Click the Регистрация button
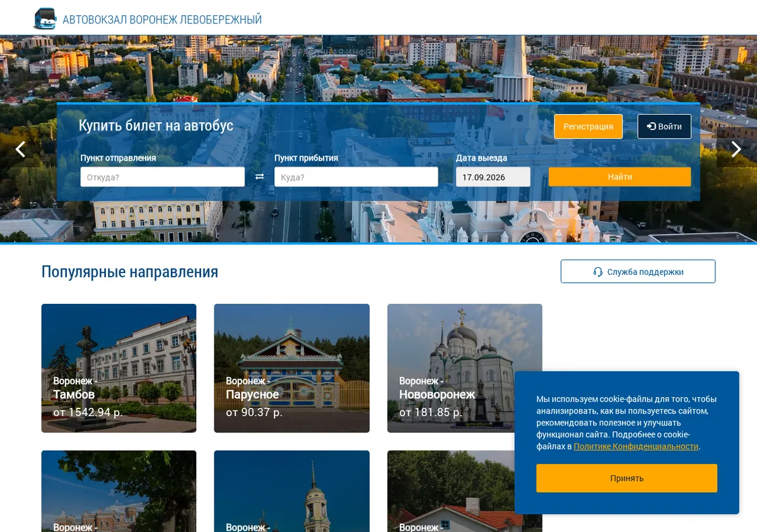 pos(588,127)
